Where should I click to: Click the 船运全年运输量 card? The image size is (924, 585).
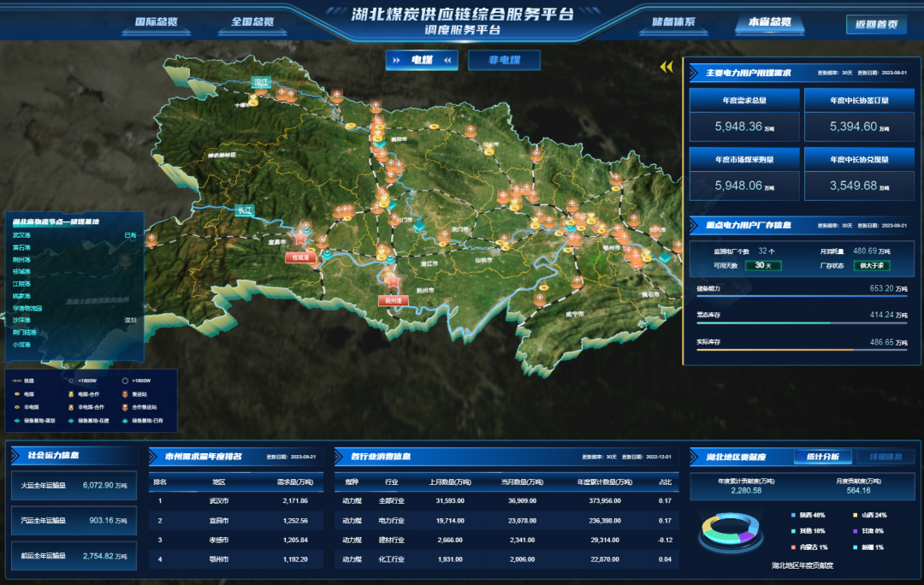click(x=74, y=556)
